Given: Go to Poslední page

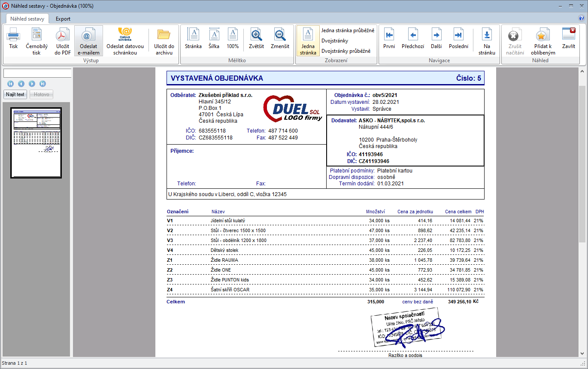Looking at the screenshot, I should tap(458, 39).
